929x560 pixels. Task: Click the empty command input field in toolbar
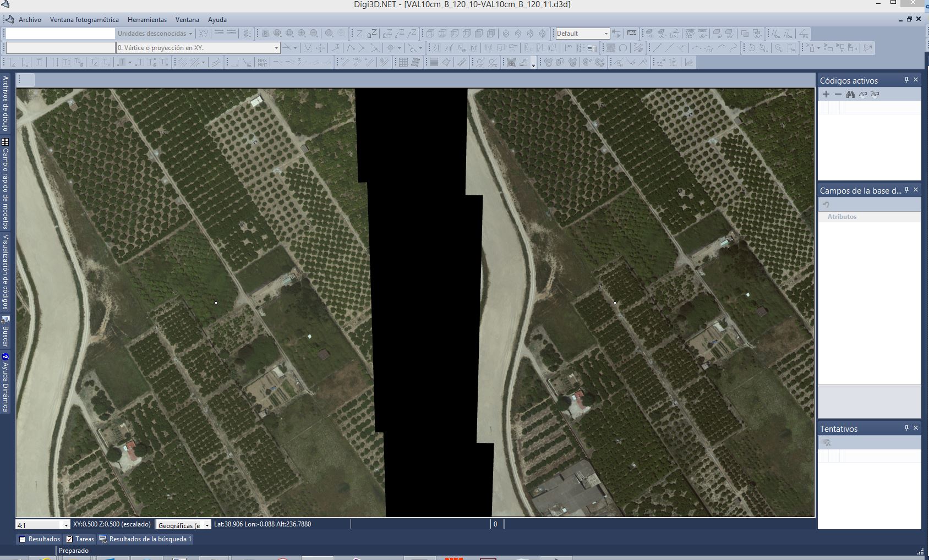click(x=60, y=34)
